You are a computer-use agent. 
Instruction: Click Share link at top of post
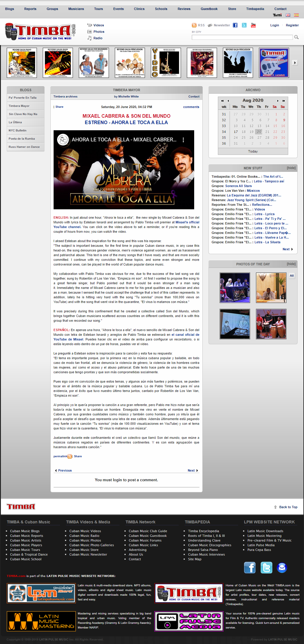pyautogui.click(x=59, y=107)
